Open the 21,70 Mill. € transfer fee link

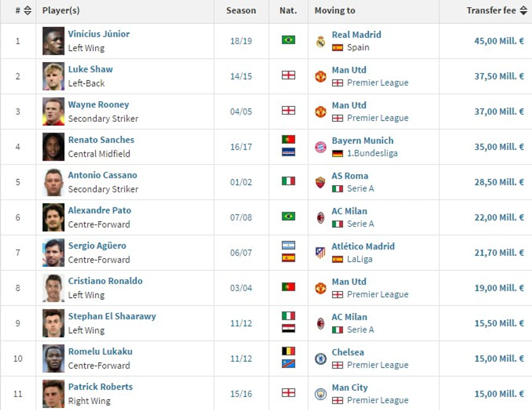[499, 253]
